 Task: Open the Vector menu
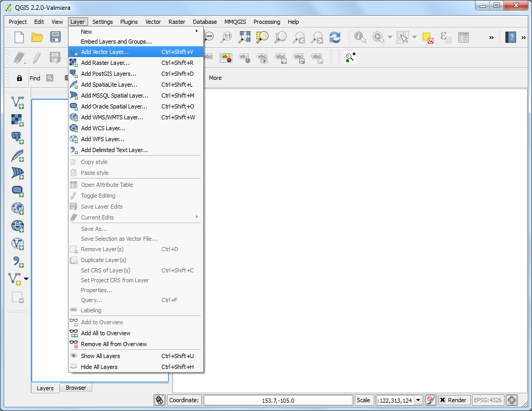pyautogui.click(x=152, y=22)
